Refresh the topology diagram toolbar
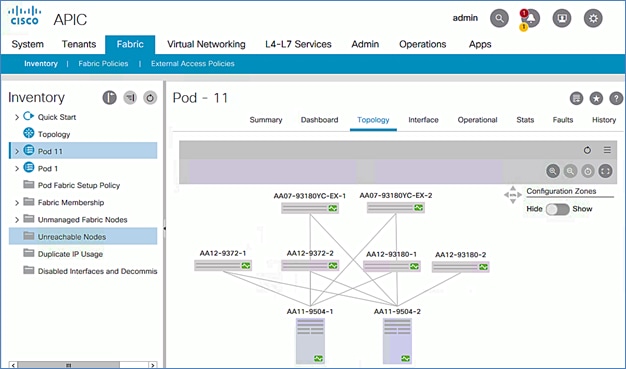This screenshot has height=369, width=626. pos(587,150)
